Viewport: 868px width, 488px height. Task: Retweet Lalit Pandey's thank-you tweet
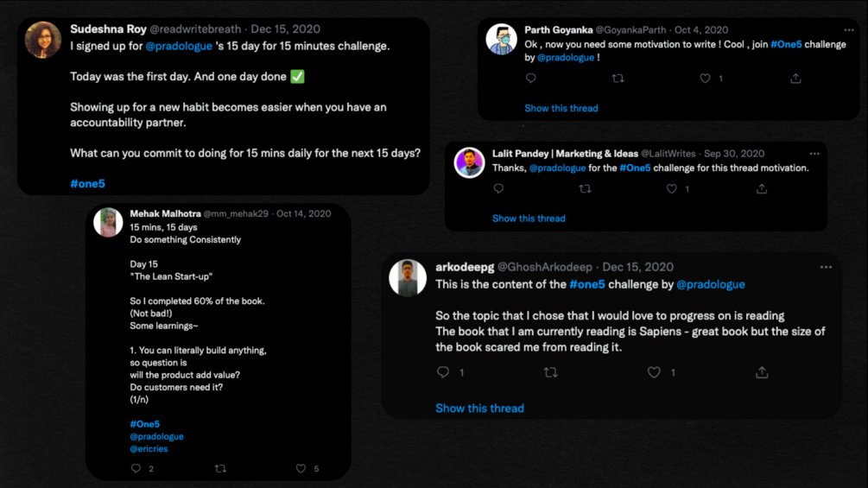tap(585, 189)
